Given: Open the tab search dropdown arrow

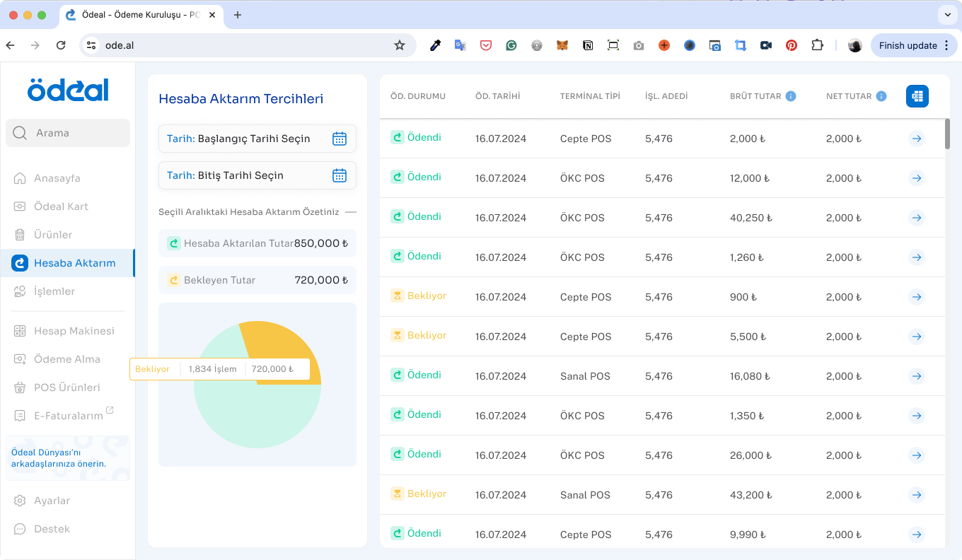Looking at the screenshot, I should (x=947, y=14).
